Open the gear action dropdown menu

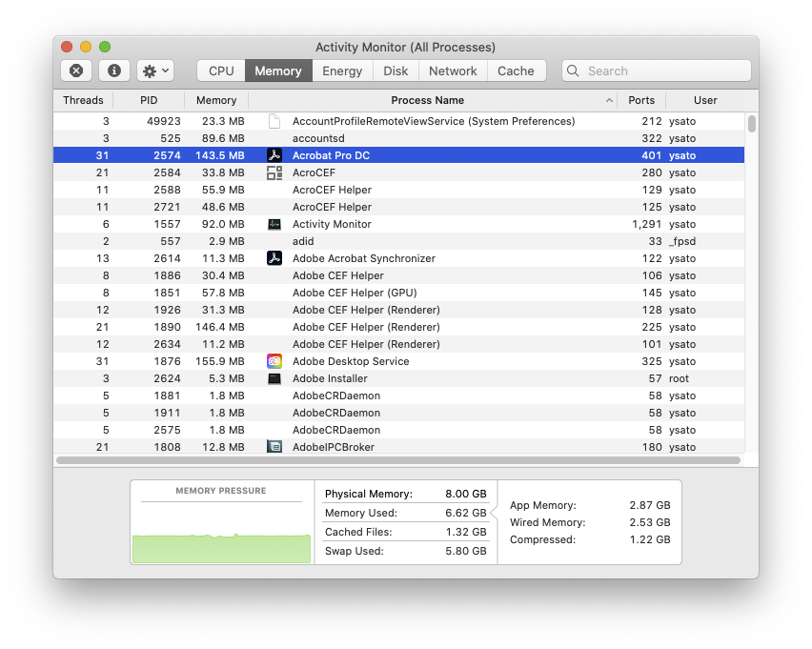155,71
